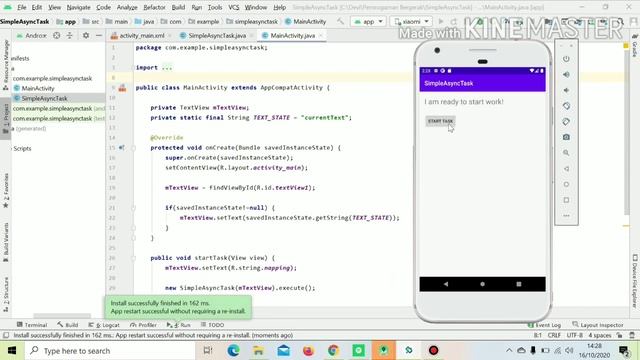Open the Logcat tool window
640x360 pixels.
pos(104,325)
